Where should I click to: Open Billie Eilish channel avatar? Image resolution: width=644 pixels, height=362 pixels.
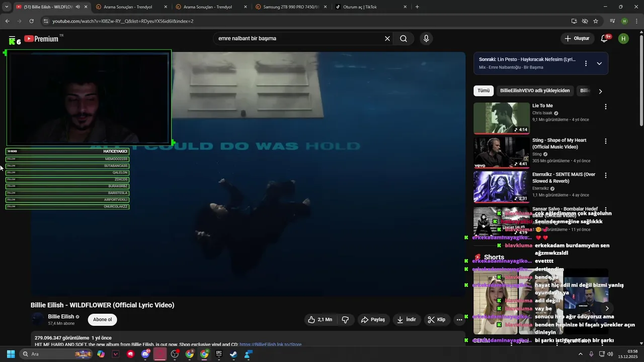[x=37, y=319]
